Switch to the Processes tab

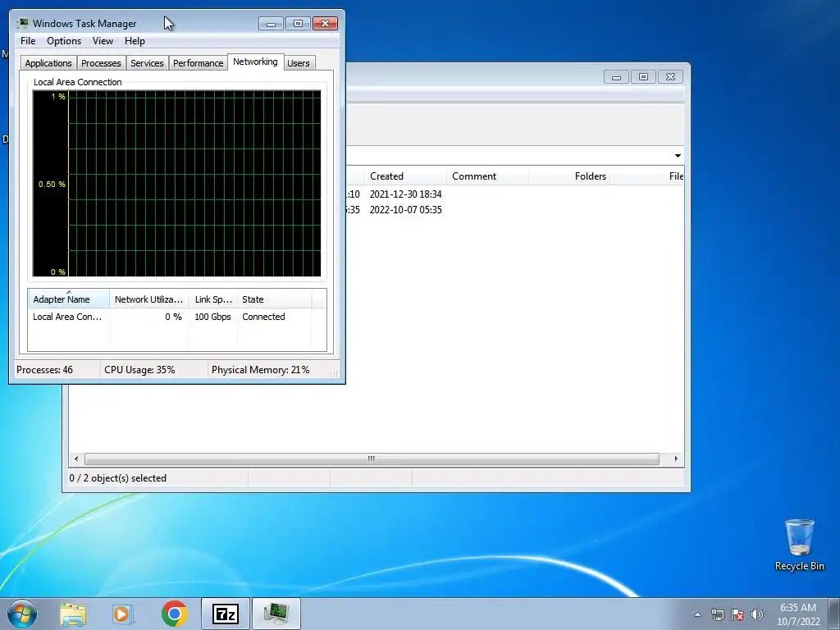coord(101,63)
